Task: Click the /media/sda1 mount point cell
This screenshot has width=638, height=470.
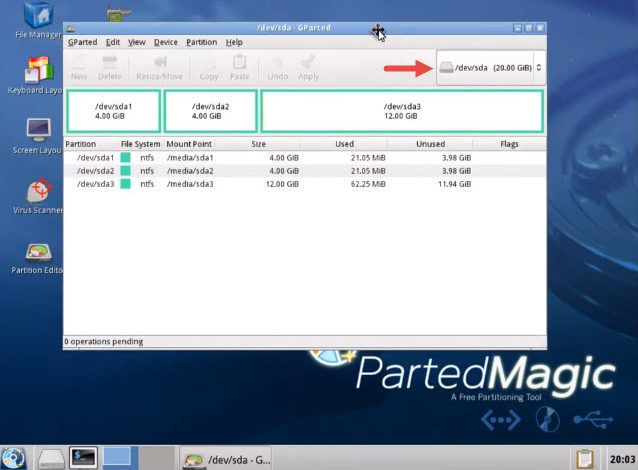Action: [190, 157]
